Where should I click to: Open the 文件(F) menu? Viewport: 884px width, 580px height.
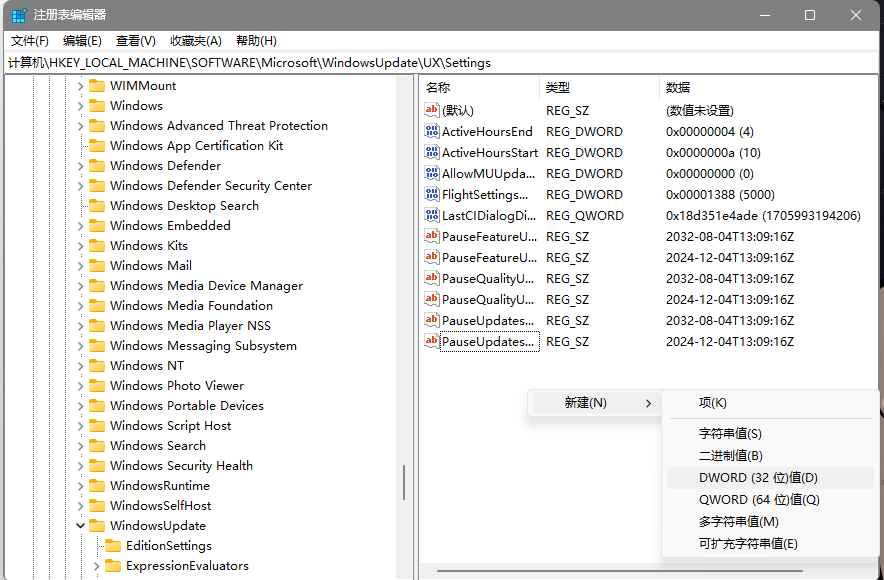tap(30, 41)
